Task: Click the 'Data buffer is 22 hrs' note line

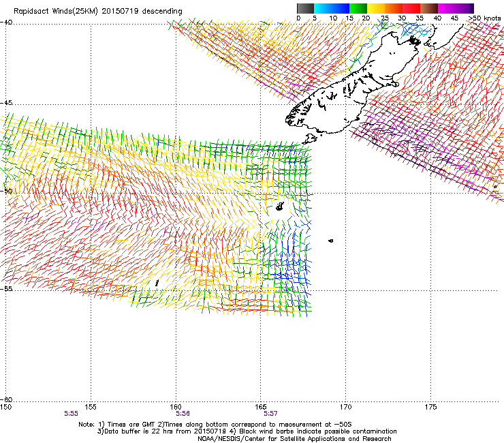Action: point(247,431)
